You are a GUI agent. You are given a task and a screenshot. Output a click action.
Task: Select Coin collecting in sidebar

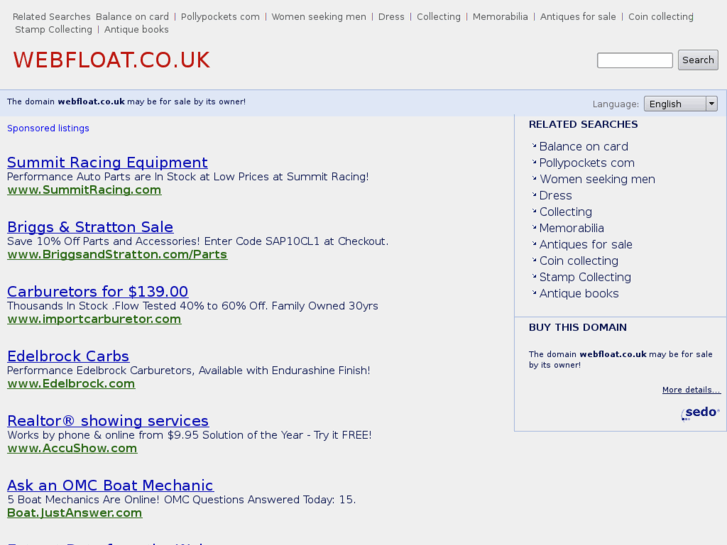point(578,260)
